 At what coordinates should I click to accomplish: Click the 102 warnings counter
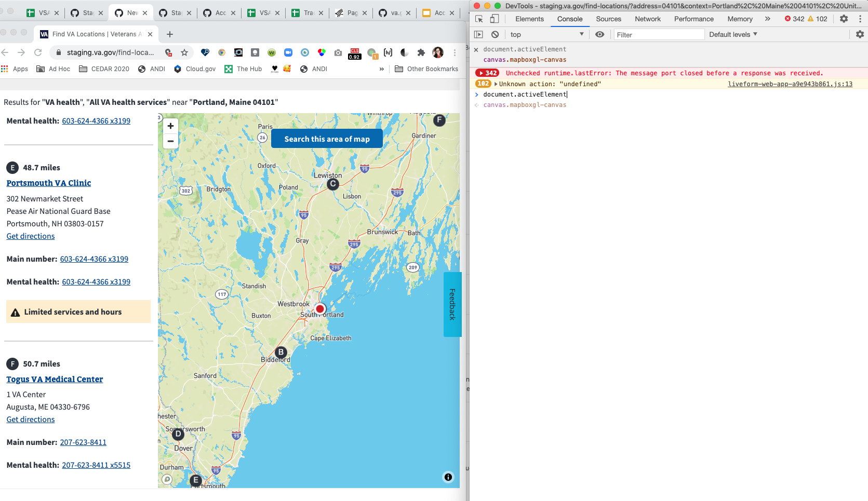point(817,19)
